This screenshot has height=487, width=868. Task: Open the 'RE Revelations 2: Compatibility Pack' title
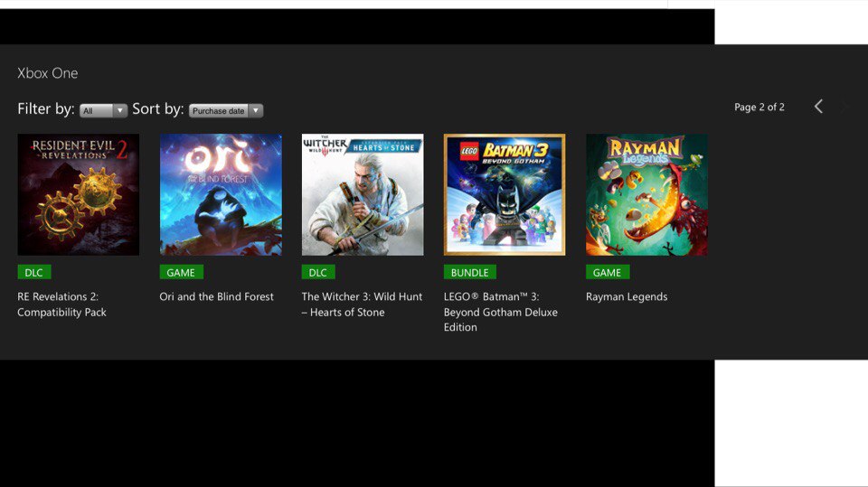(x=62, y=304)
